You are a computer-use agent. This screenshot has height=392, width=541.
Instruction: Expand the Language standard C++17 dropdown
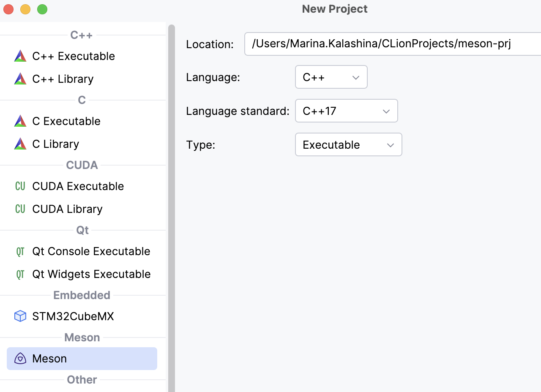[x=346, y=111]
